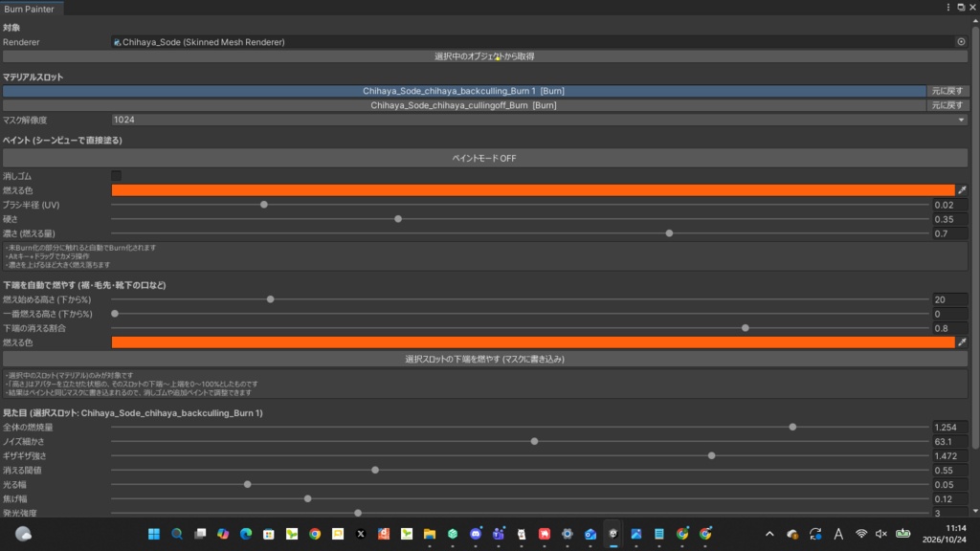This screenshot has width=980, height=551.
Task: Click 選択中のオブジェクトから取得 button
Action: click(485, 56)
